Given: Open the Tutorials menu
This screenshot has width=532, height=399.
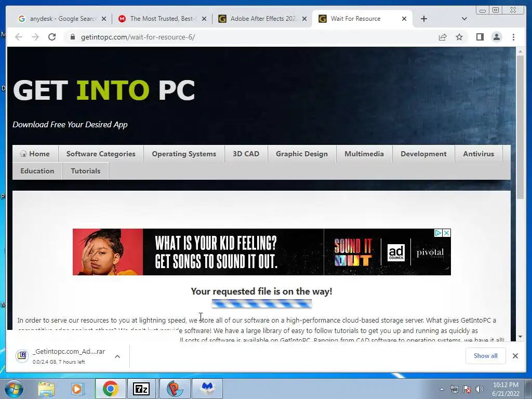Looking at the screenshot, I should (86, 171).
